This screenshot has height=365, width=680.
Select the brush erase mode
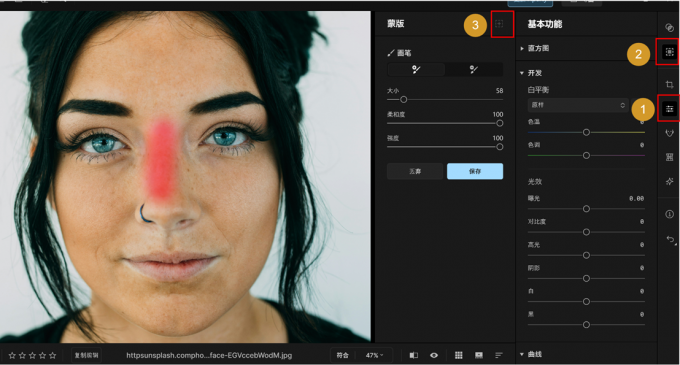474,69
